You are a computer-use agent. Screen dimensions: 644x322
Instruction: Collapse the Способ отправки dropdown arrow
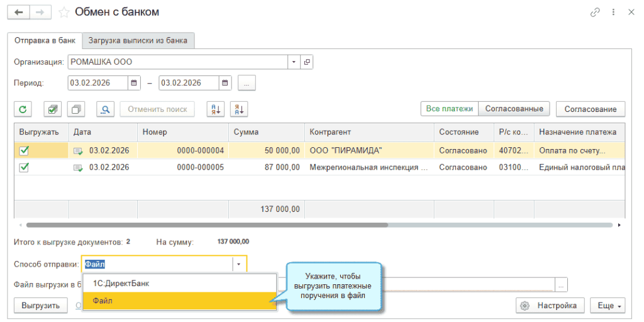click(239, 264)
